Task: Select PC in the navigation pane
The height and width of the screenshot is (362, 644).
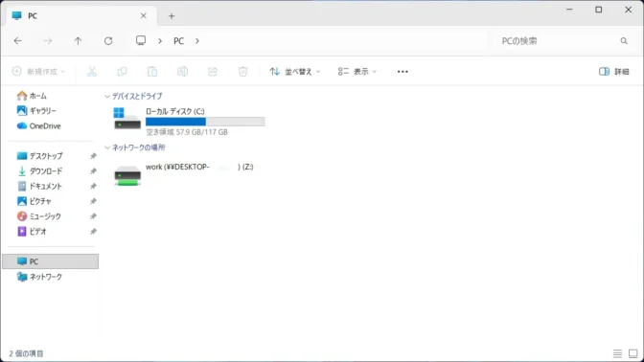Action: tap(51, 261)
